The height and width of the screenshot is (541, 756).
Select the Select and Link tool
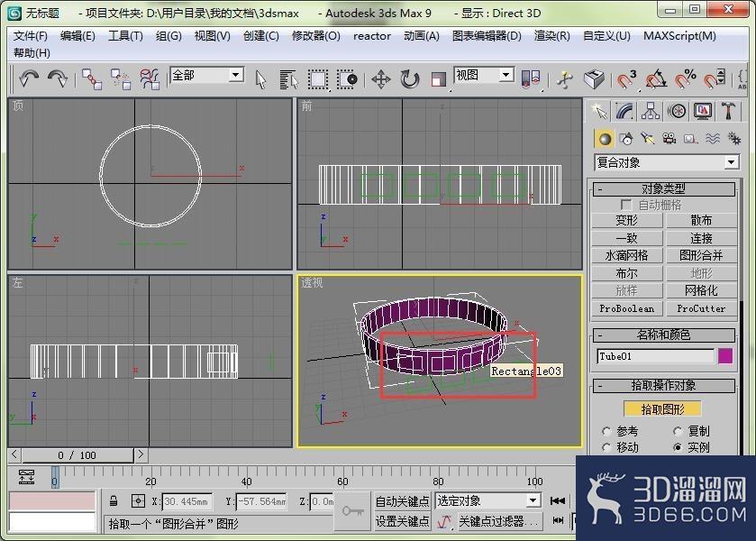(x=92, y=79)
